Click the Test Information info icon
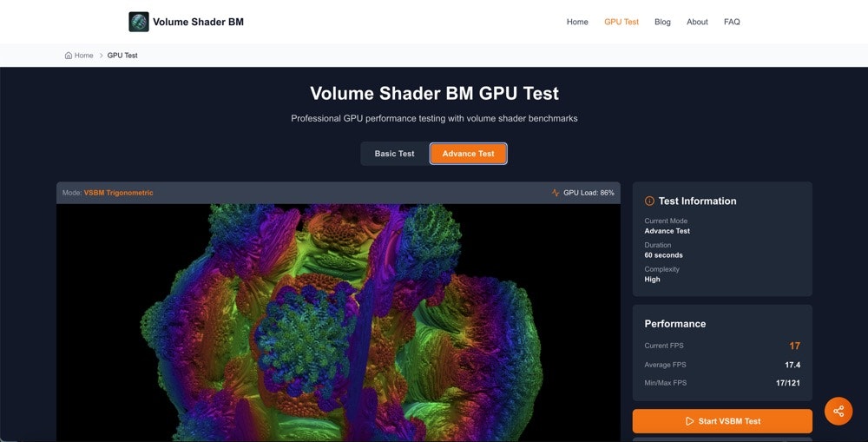The image size is (868, 442). coord(649,201)
